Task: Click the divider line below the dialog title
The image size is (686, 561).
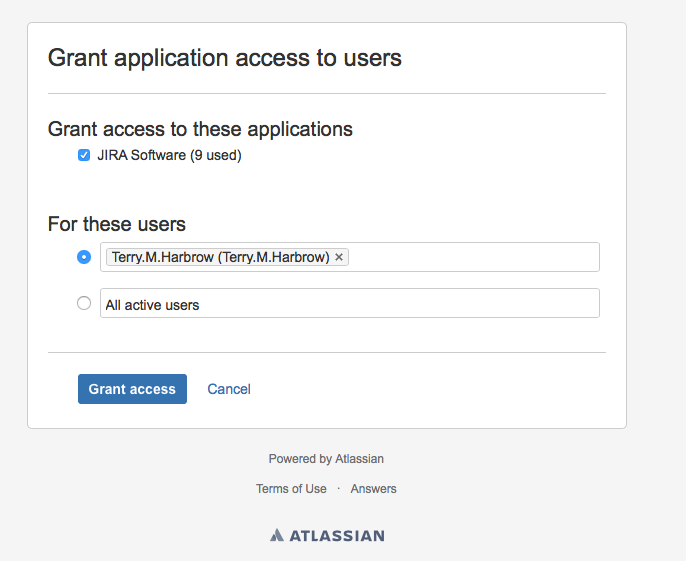Action: point(327,93)
